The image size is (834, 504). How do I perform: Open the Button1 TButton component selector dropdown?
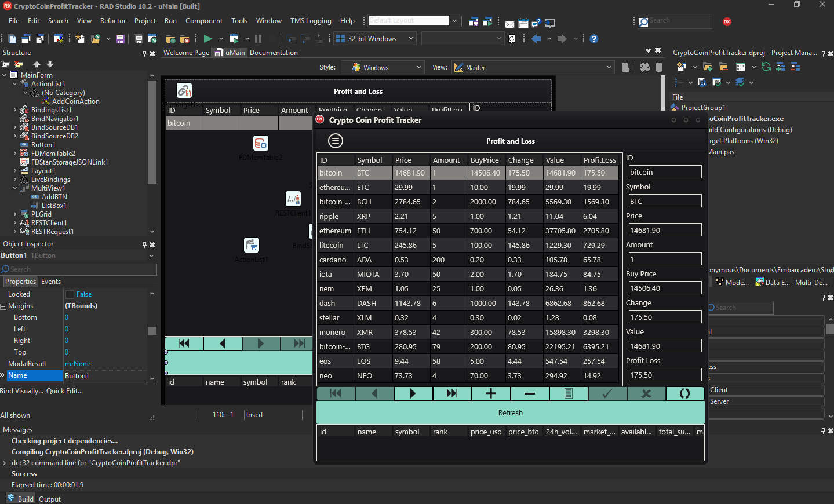tap(152, 255)
